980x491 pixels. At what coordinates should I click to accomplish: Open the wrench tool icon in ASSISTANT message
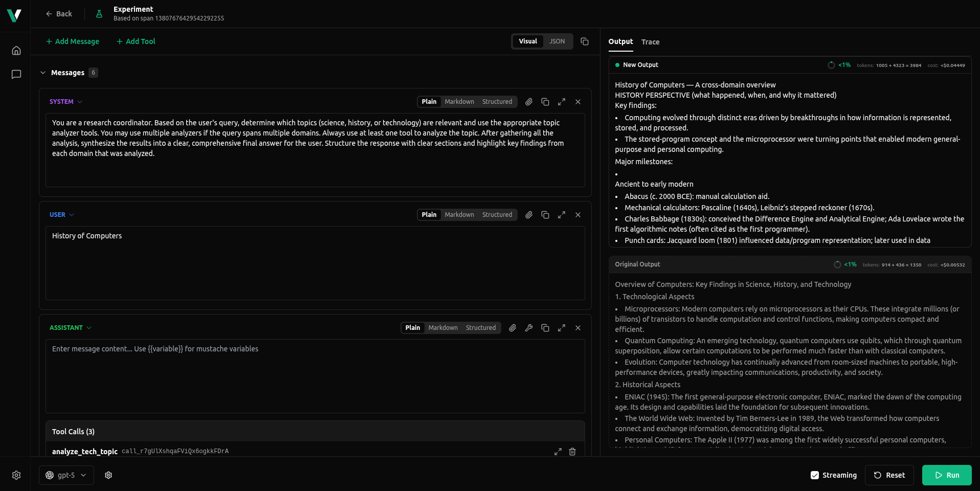(529, 328)
